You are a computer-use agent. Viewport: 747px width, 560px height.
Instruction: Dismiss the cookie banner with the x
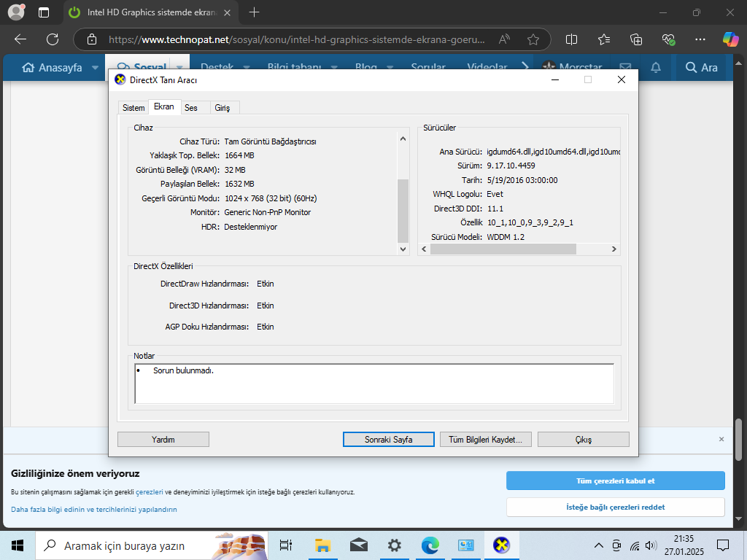click(x=721, y=439)
